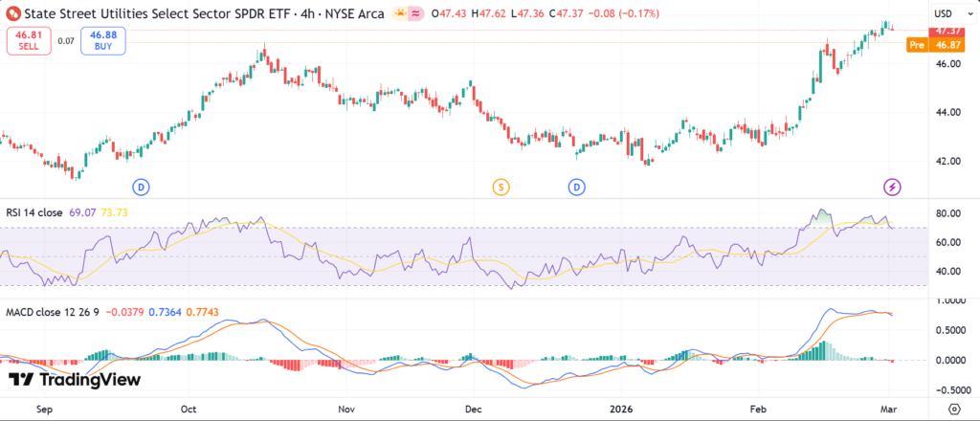980x421 pixels.
Task: Click the MACD signal value 0.7743
Action: (x=203, y=311)
